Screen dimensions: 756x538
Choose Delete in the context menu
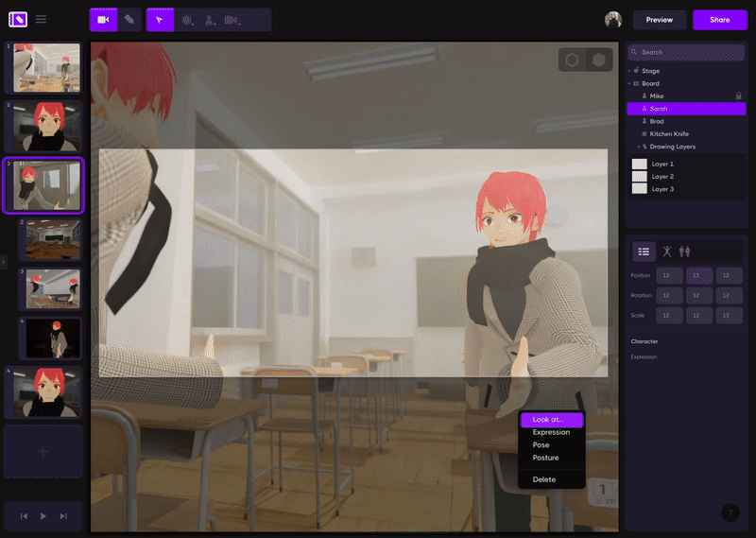pyautogui.click(x=544, y=479)
